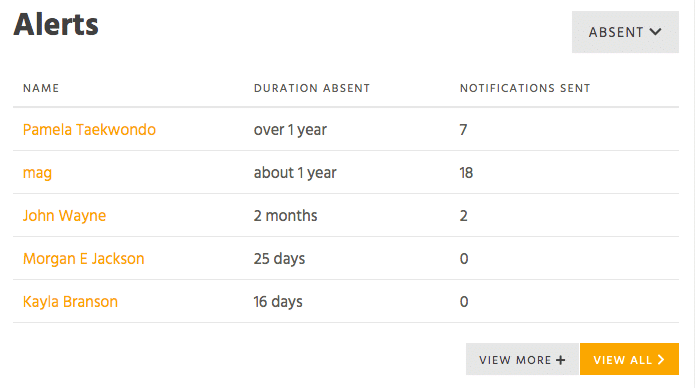The width and height of the screenshot is (695, 388).
Task: Click the VIEW MORE button
Action: (522, 359)
